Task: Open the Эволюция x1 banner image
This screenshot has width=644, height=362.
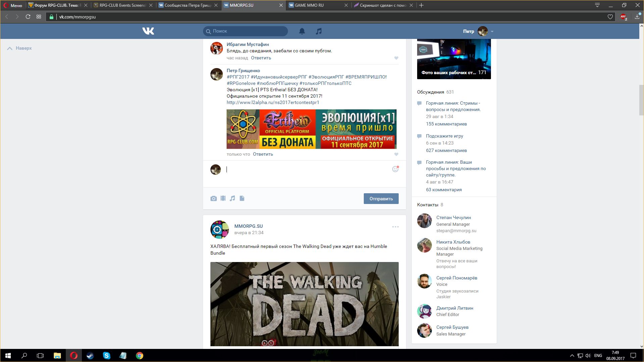Action: tap(311, 129)
